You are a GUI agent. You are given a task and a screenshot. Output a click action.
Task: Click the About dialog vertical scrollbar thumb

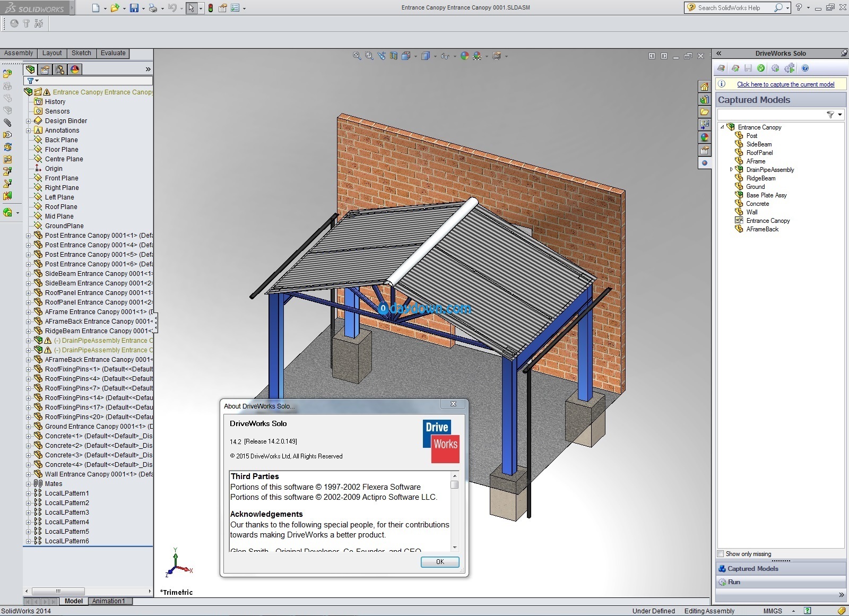coord(454,484)
